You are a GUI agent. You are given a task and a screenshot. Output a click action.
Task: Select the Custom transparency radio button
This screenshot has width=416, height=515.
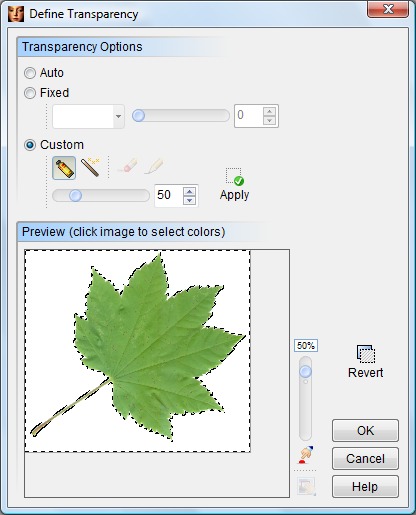coord(30,145)
